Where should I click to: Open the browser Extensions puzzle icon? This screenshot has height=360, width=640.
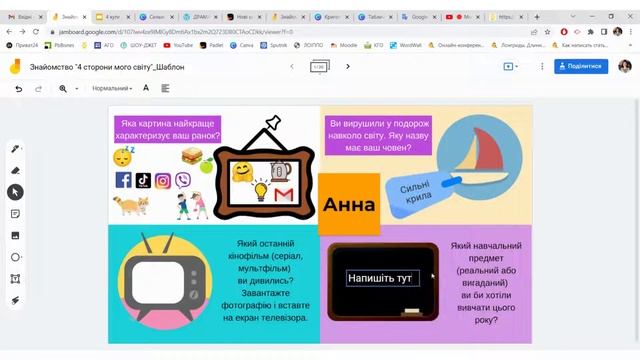(591, 31)
